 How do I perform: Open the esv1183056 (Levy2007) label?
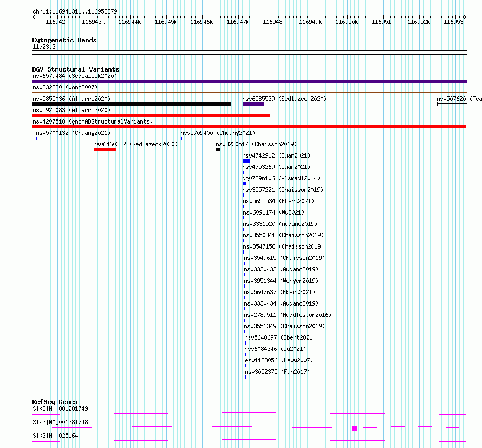tap(279, 360)
